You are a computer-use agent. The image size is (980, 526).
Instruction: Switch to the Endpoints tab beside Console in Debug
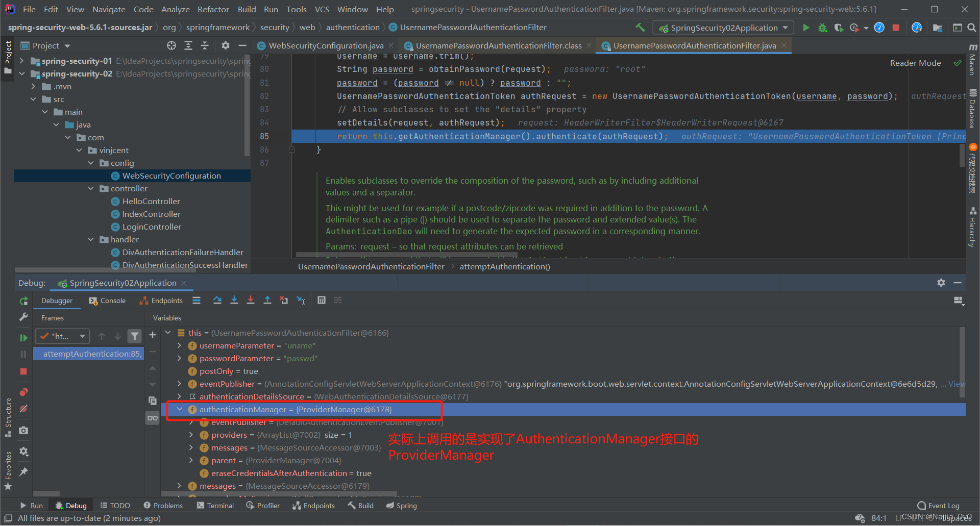coord(161,300)
